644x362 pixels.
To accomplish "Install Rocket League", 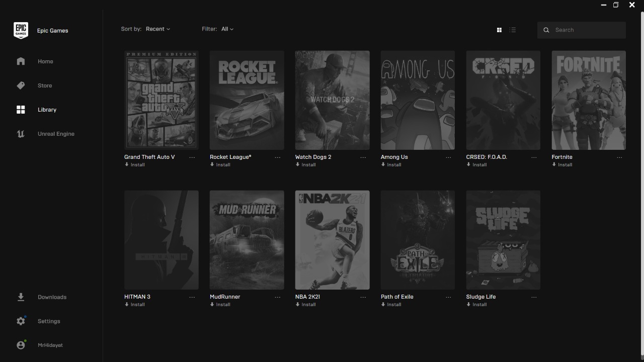I will [220, 165].
